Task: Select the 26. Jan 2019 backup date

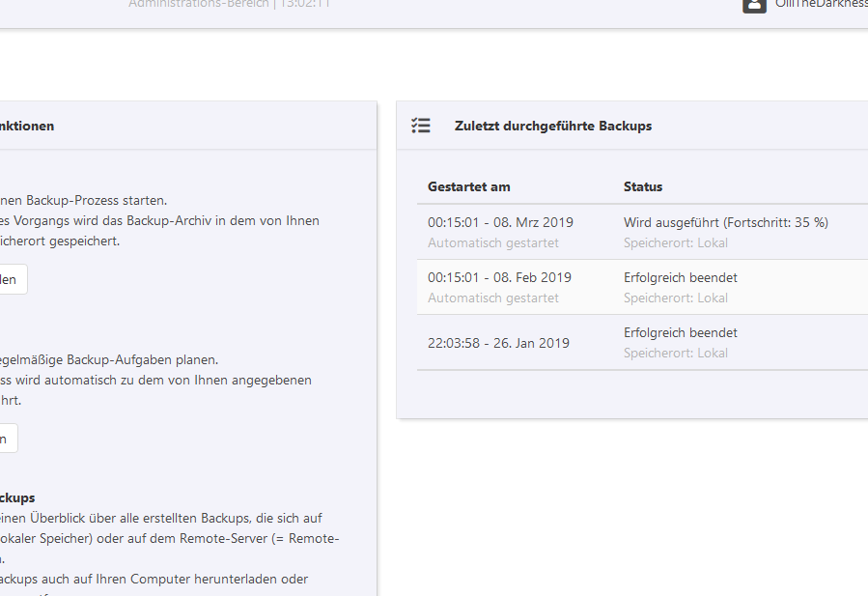Action: click(x=498, y=343)
